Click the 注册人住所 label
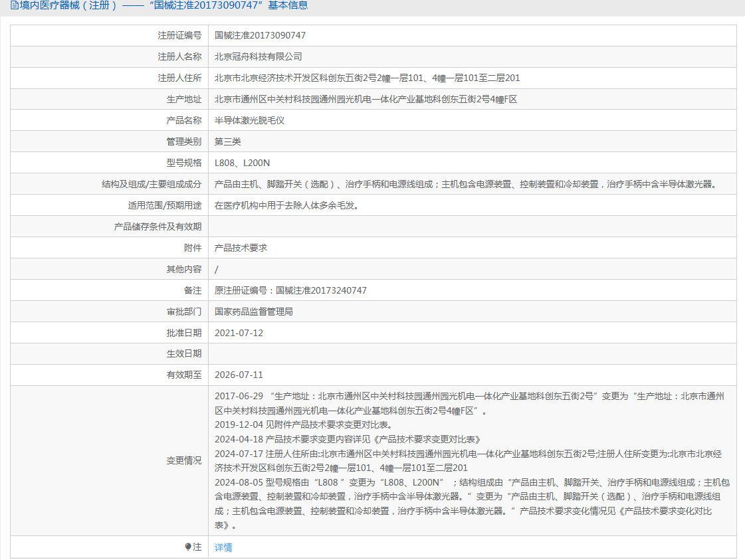This screenshot has height=560, width=745. coord(179,78)
